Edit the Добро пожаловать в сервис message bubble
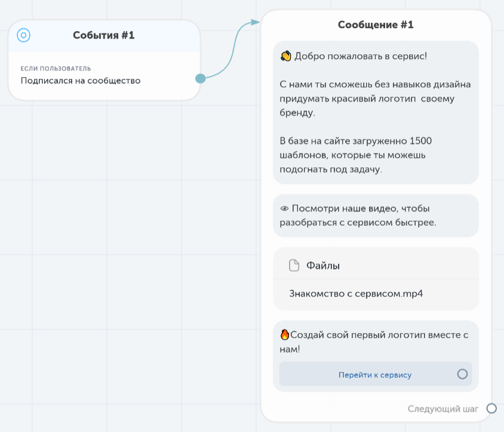Viewport: 504px width, 432px height. click(x=376, y=112)
